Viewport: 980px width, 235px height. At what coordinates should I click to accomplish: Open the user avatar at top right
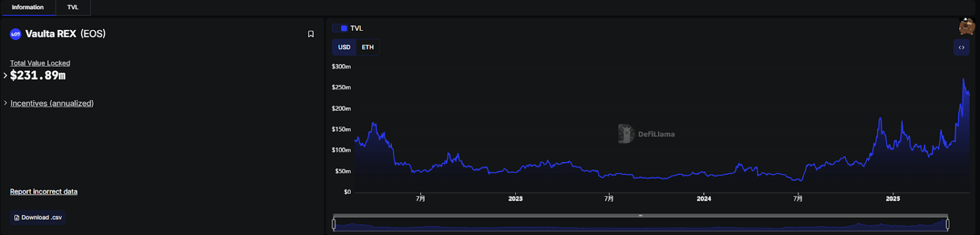point(967,26)
